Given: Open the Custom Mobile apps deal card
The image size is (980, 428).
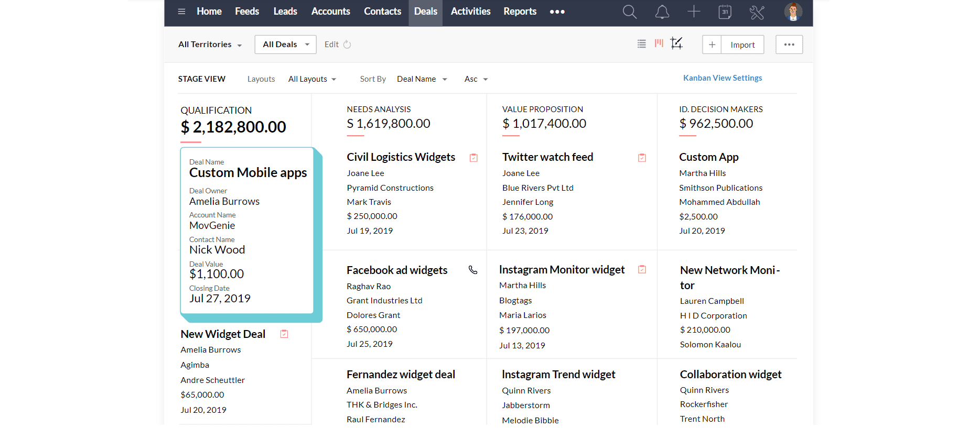Looking at the screenshot, I should (247, 173).
